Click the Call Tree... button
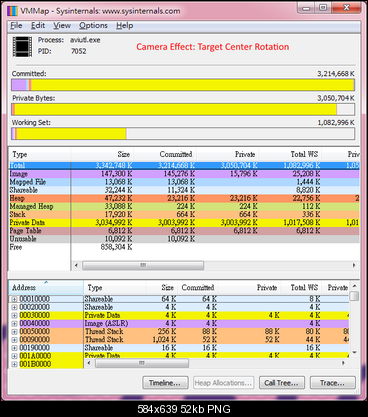Viewport: 368px width, 417px height. tap(281, 383)
